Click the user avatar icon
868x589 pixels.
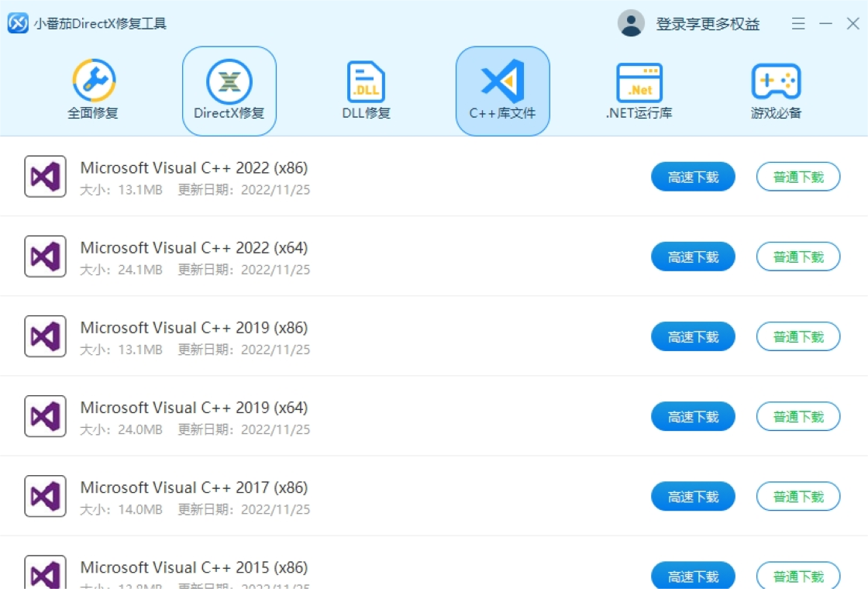click(631, 23)
